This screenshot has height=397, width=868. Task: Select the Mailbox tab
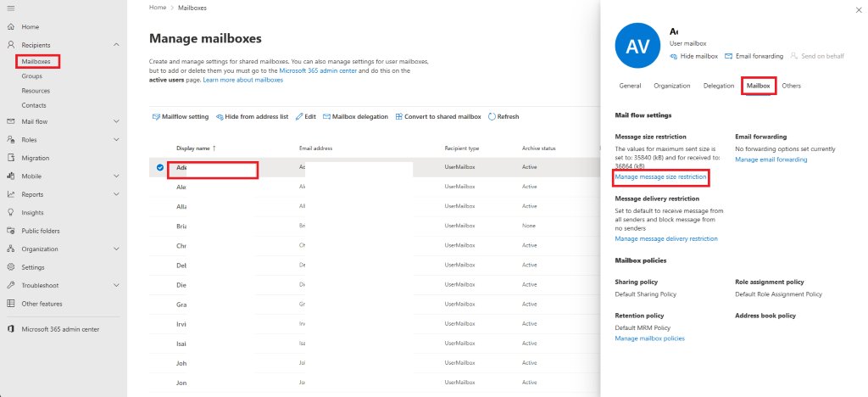click(x=759, y=86)
